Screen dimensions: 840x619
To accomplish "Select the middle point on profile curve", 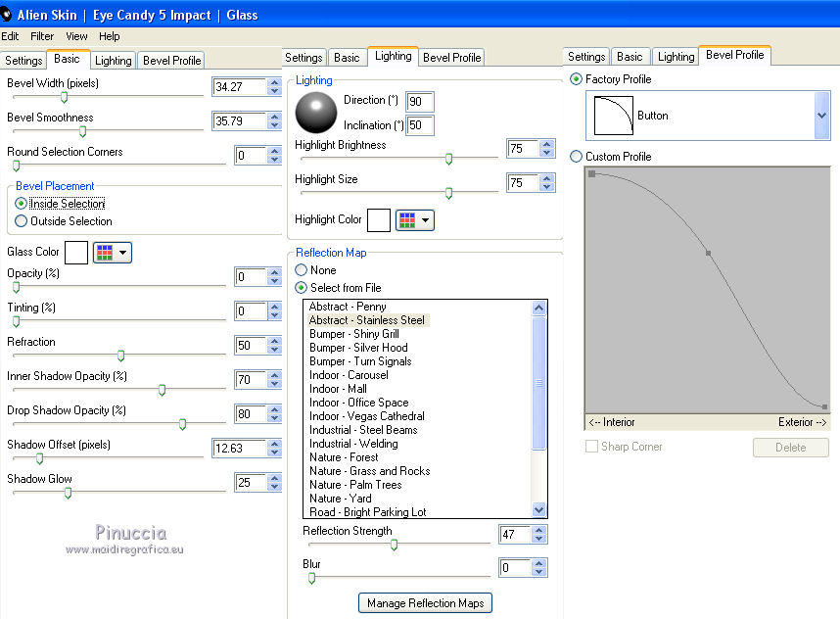I will [708, 254].
